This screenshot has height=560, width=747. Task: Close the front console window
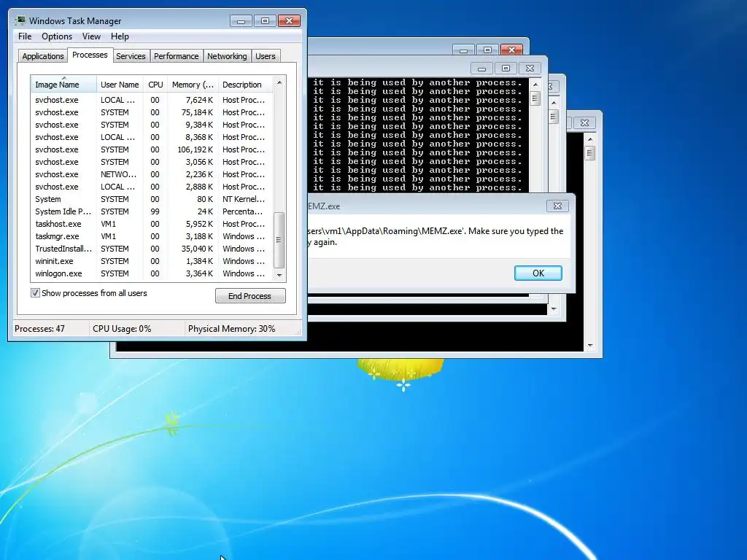click(530, 69)
